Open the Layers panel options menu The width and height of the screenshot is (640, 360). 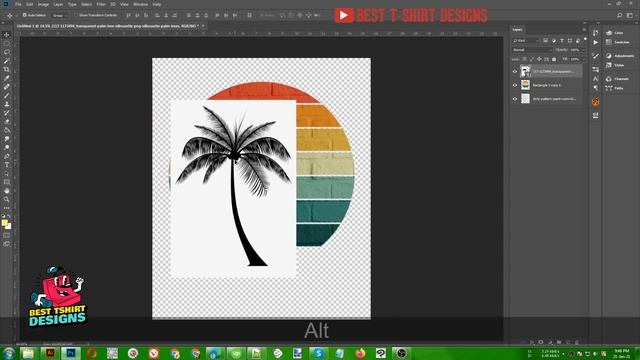click(584, 29)
